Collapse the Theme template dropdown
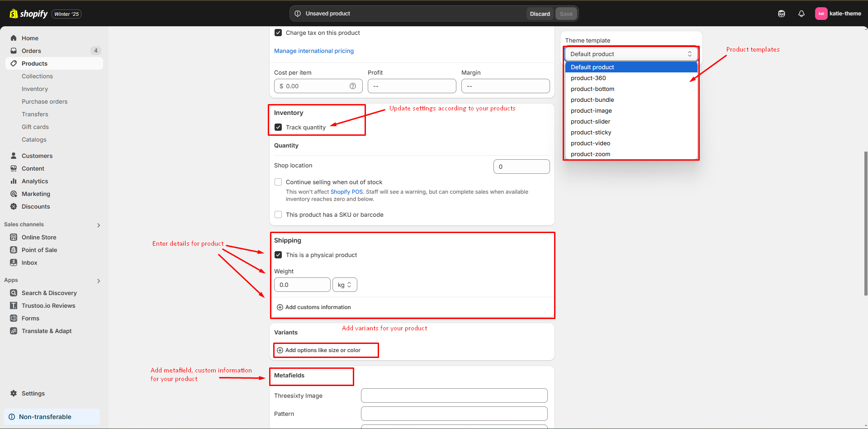Image resolution: width=868 pixels, height=429 pixels. click(631, 54)
